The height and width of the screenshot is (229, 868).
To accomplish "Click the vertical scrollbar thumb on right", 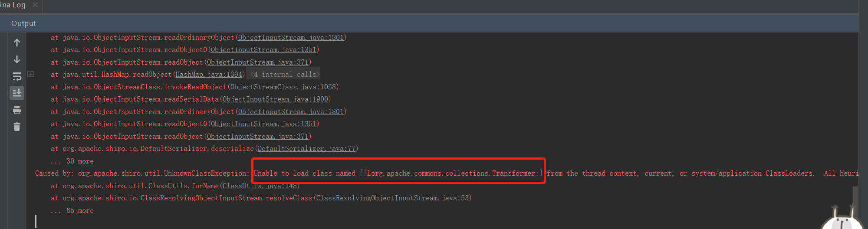I will coord(855,195).
